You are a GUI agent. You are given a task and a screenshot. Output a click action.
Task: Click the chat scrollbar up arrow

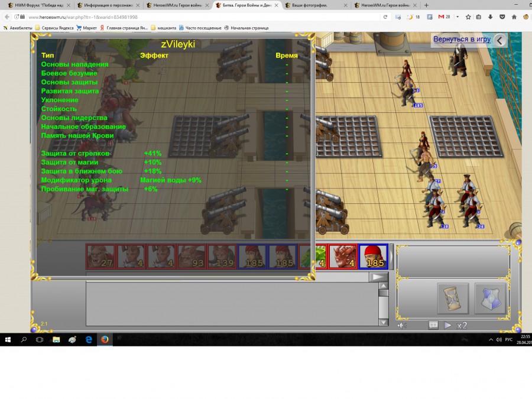[384, 286]
